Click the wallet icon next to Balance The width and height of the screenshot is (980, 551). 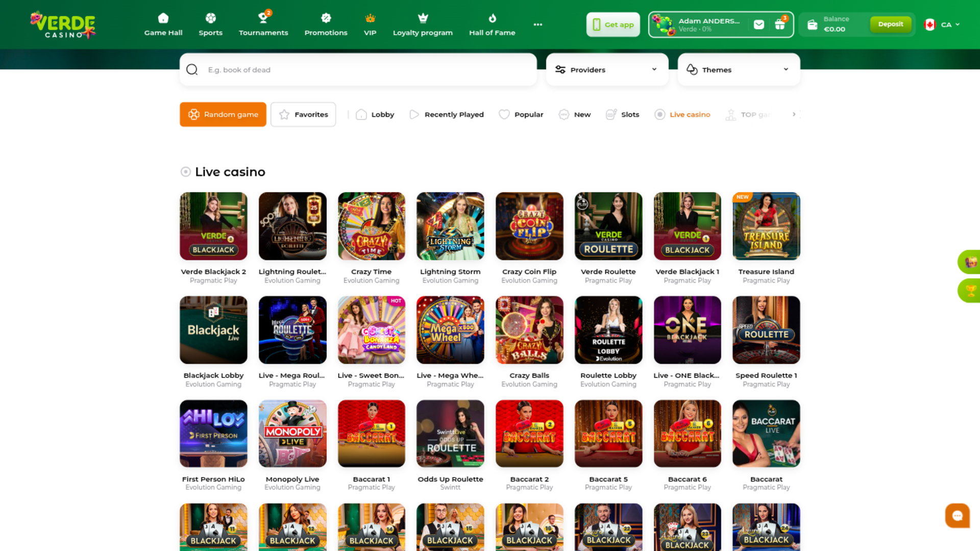(x=814, y=24)
